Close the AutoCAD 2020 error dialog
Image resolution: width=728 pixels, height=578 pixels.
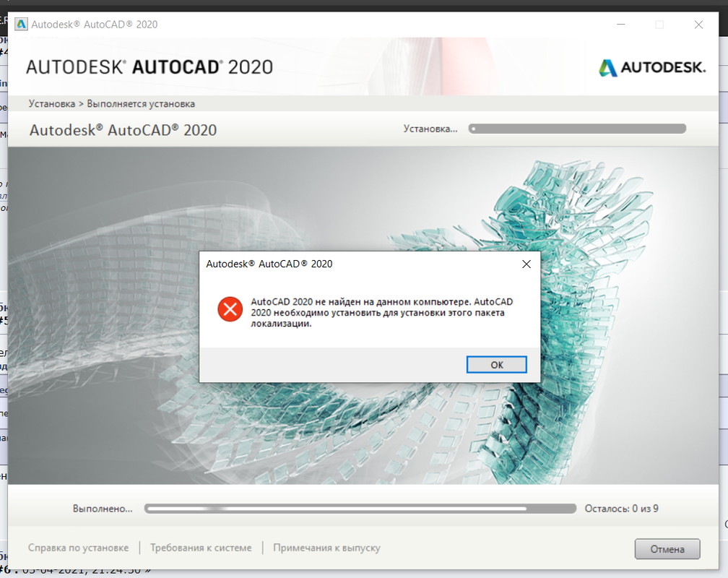click(526, 264)
